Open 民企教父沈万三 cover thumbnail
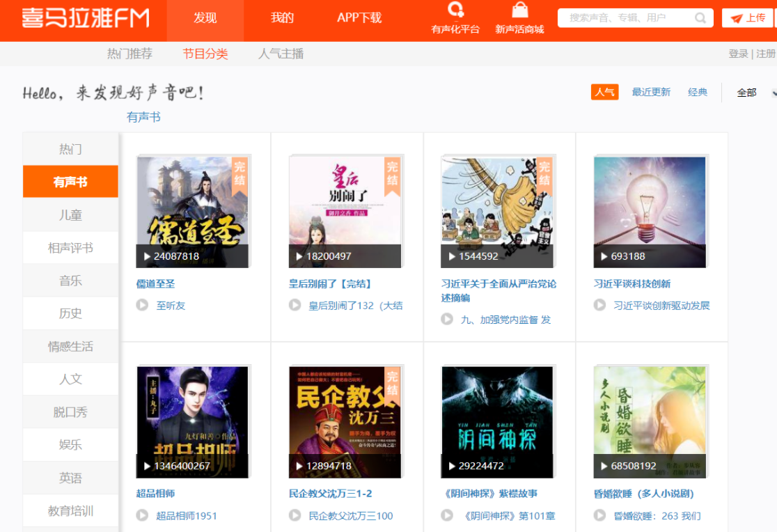 coord(345,423)
